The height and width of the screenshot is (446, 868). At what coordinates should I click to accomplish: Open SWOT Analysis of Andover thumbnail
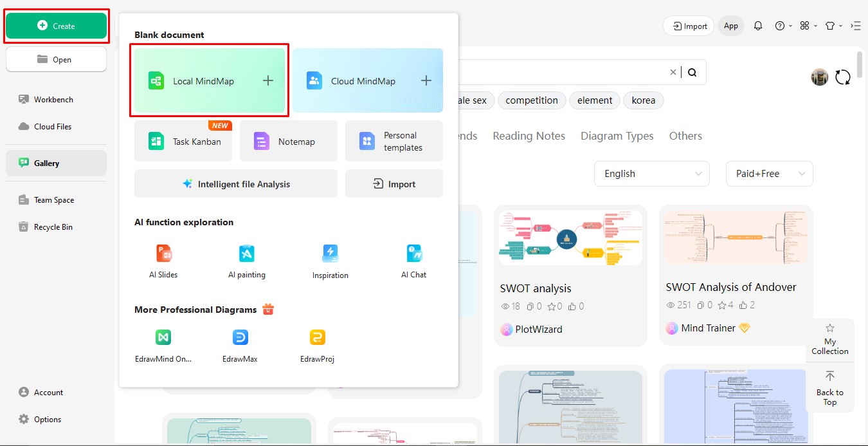[736, 237]
